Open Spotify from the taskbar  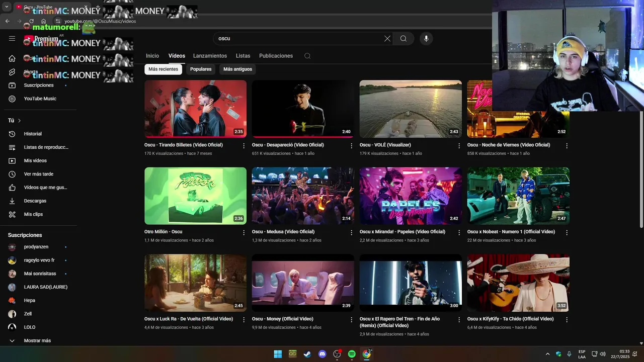(352, 354)
